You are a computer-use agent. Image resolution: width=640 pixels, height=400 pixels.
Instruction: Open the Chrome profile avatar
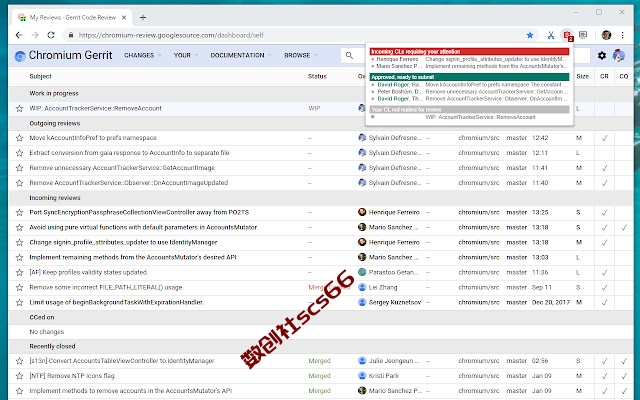pyautogui.click(x=606, y=35)
